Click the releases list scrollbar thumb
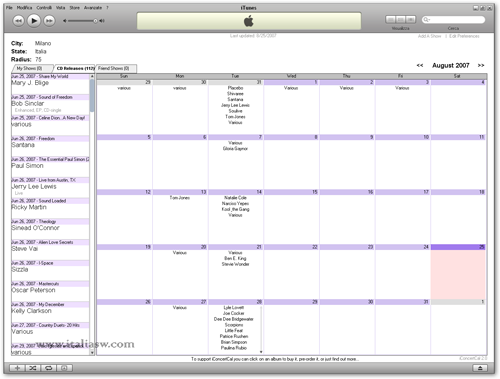The width and height of the screenshot is (500, 379). pos(92,95)
